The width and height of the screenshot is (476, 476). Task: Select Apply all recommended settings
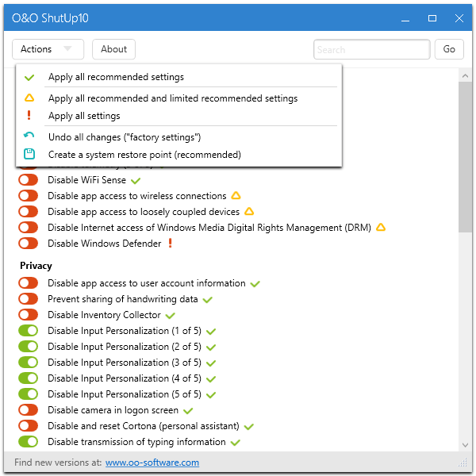(x=116, y=78)
